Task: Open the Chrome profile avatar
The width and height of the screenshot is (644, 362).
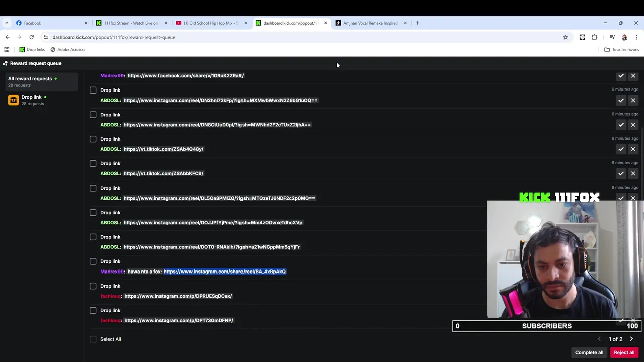Action: 624,37
